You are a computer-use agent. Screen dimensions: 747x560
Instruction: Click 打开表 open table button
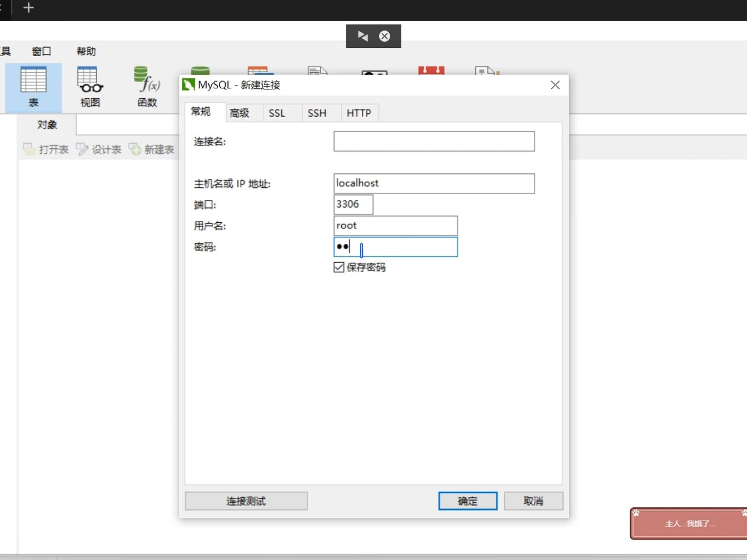pyautogui.click(x=46, y=149)
